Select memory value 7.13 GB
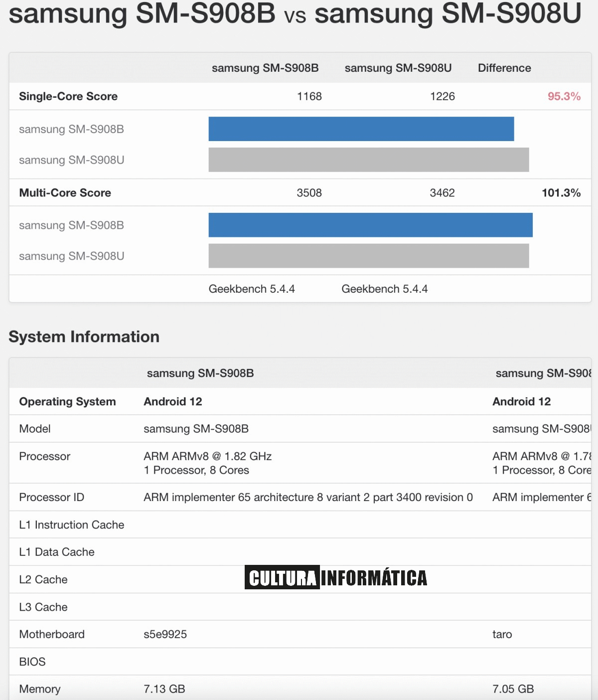Image resolution: width=598 pixels, height=700 pixels. click(164, 689)
